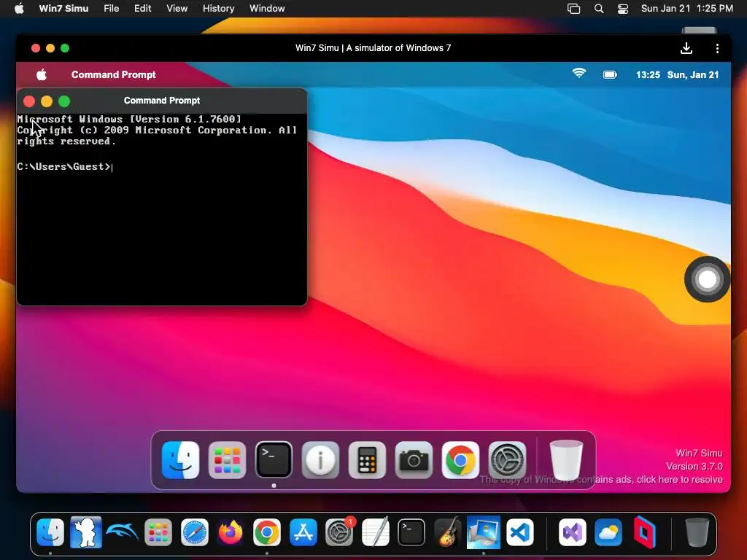The height and width of the screenshot is (560, 747).
Task: Tap the floating round assistive button
Action: coord(707,279)
